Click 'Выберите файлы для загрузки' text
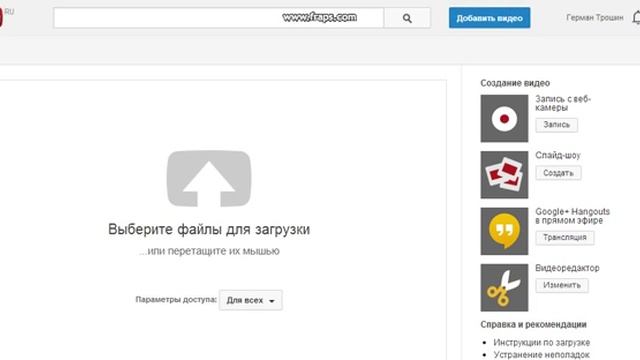This screenshot has height=360, width=640. [x=209, y=229]
